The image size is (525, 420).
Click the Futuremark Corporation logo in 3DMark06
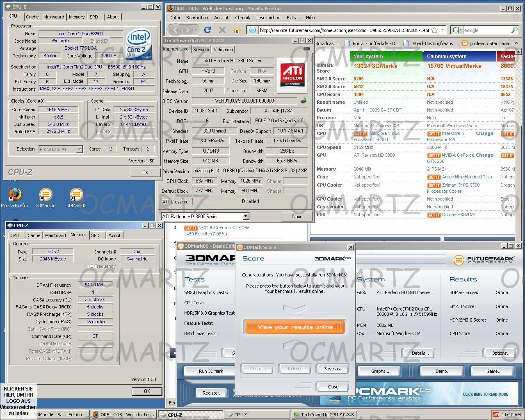point(483,260)
